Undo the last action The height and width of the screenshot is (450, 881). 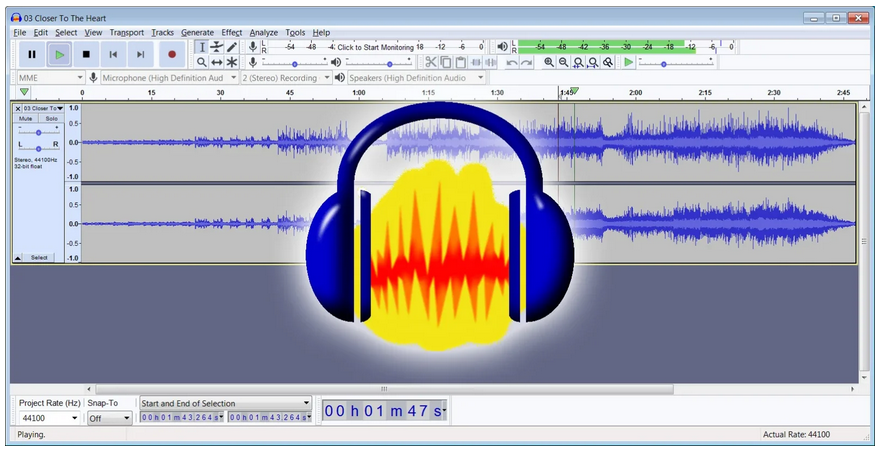click(x=511, y=62)
